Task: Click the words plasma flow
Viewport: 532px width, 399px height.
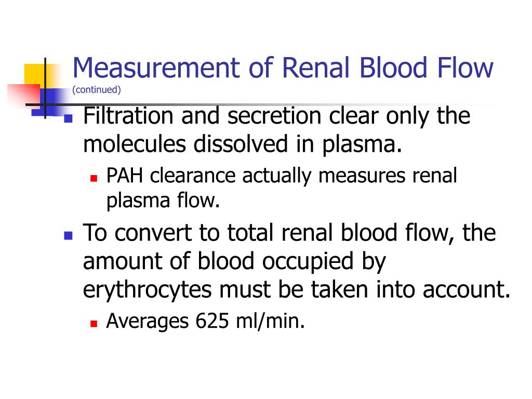Action: point(163,201)
